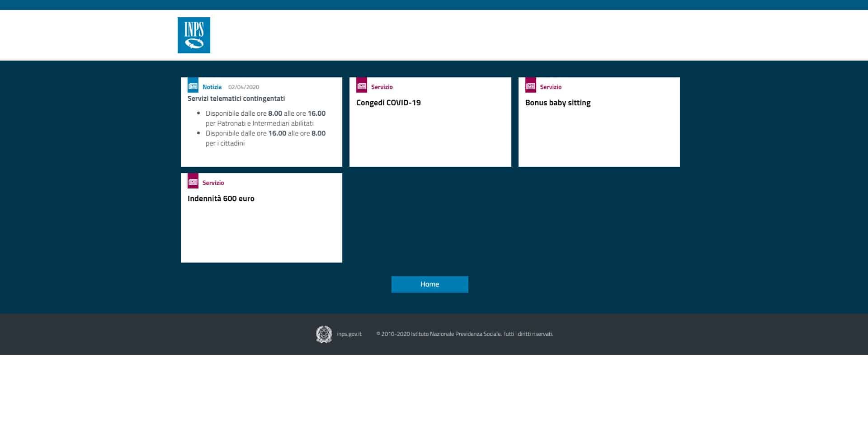Open the Indennità 600 euro service title

pyautogui.click(x=221, y=198)
